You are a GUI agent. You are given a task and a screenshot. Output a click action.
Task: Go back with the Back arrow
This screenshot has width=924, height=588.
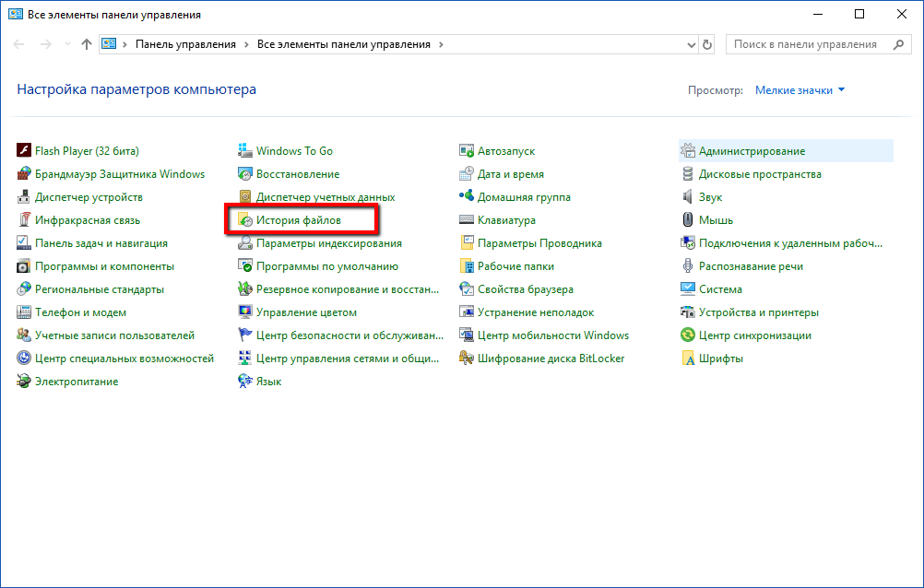click(x=18, y=44)
